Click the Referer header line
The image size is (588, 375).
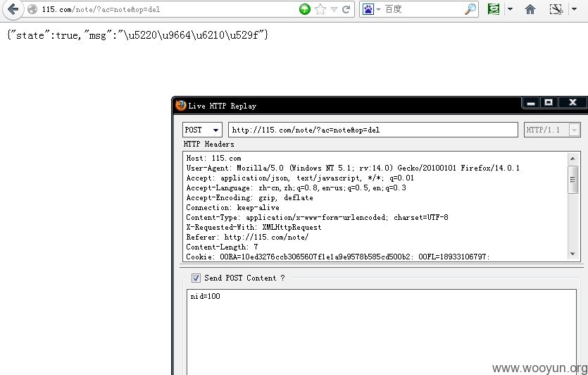pos(247,237)
